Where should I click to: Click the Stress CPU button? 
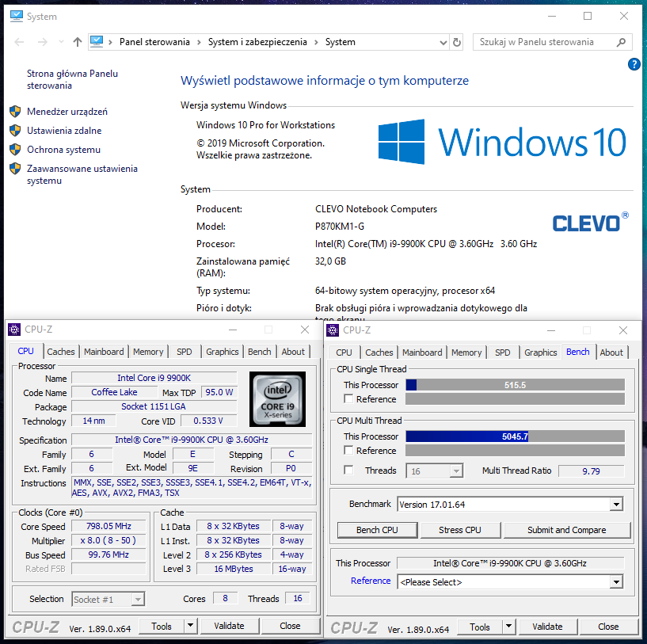pos(460,530)
